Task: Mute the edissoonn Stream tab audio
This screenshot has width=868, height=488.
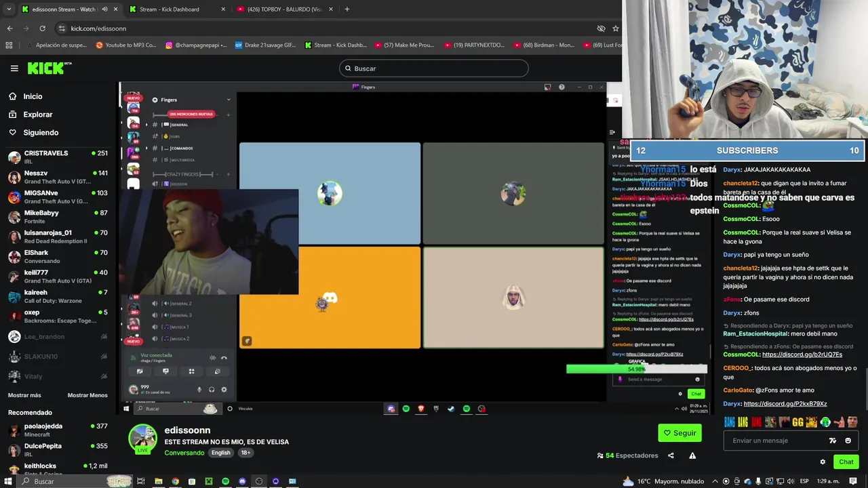Action: [104, 9]
